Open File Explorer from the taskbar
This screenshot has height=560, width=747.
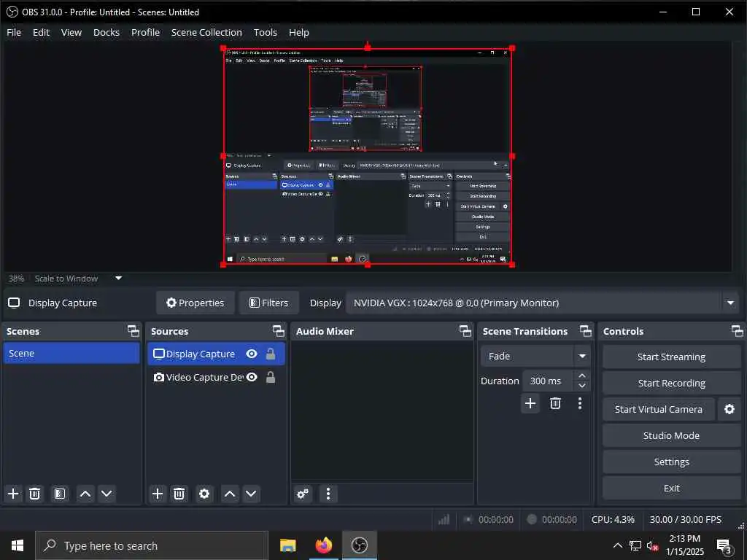coord(287,545)
